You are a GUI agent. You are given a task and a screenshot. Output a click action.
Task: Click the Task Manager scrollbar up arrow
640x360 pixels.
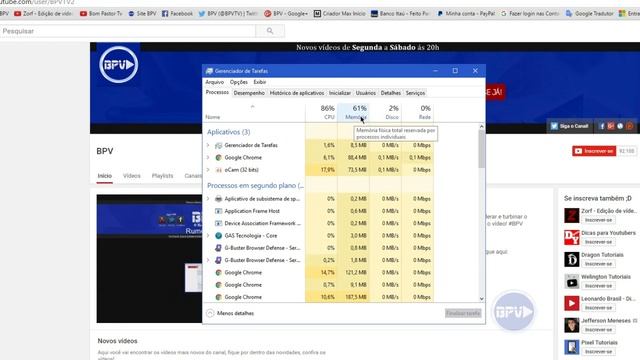482,127
